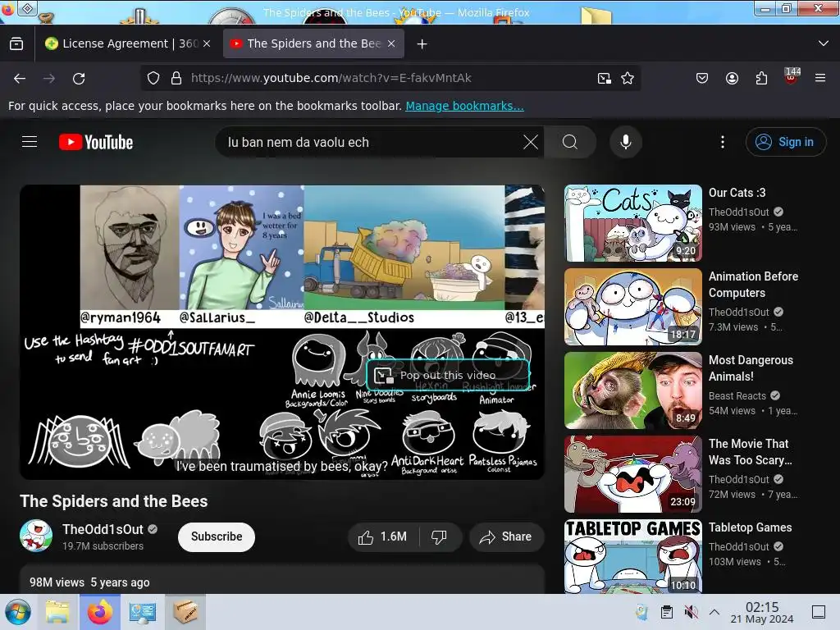Open YouTube settings three-dot menu
The image size is (840, 630).
pos(723,142)
